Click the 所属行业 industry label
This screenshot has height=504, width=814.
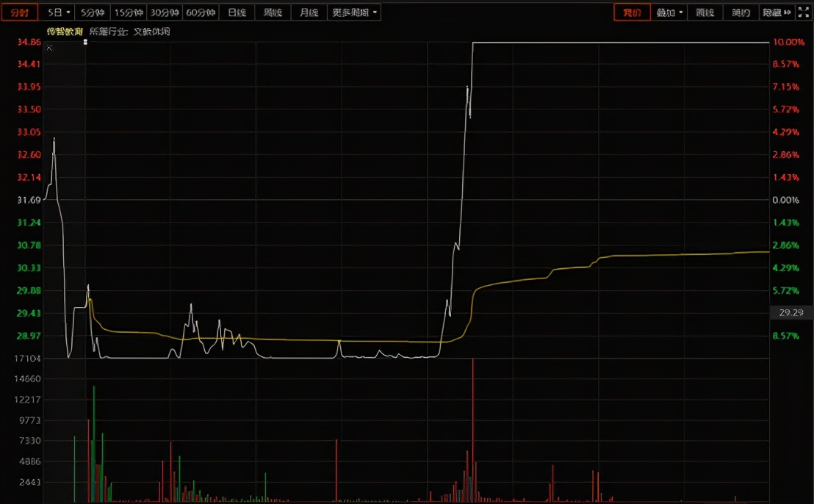point(108,32)
